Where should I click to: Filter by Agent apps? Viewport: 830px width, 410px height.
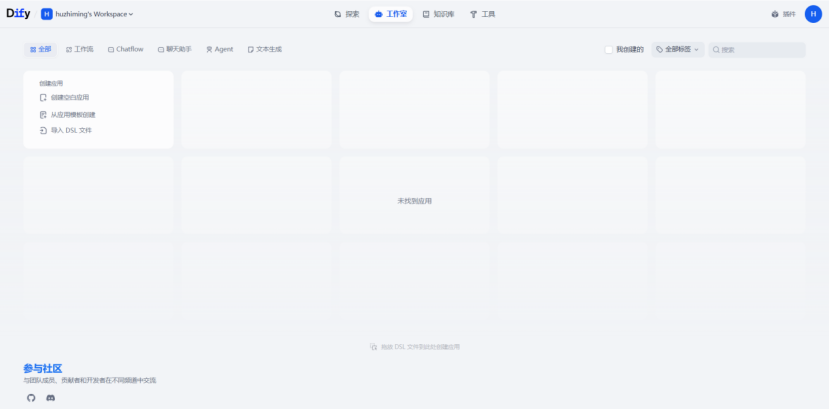click(x=220, y=49)
